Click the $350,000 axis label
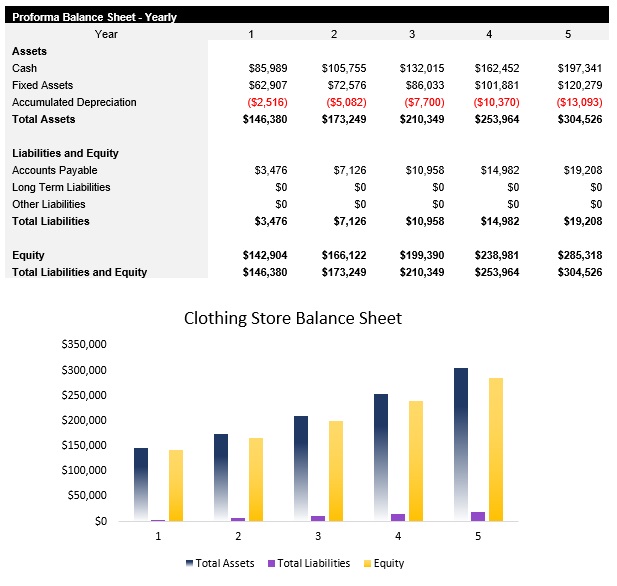 (84, 344)
